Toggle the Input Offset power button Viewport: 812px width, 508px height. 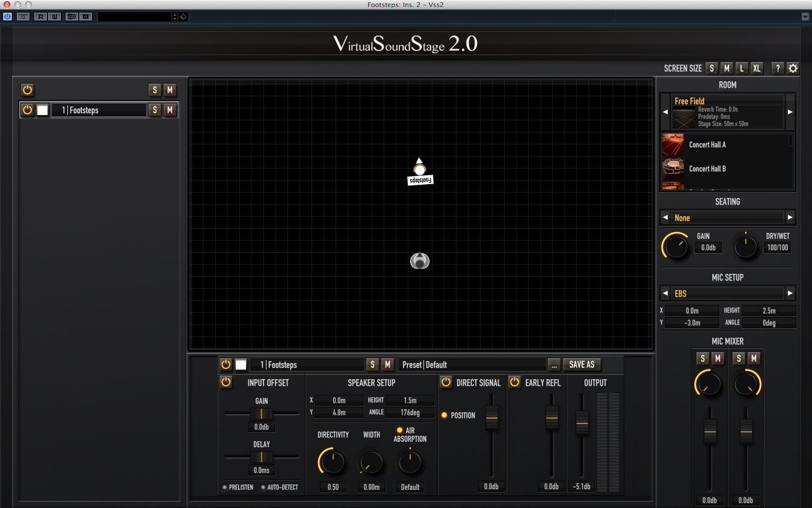[226, 382]
